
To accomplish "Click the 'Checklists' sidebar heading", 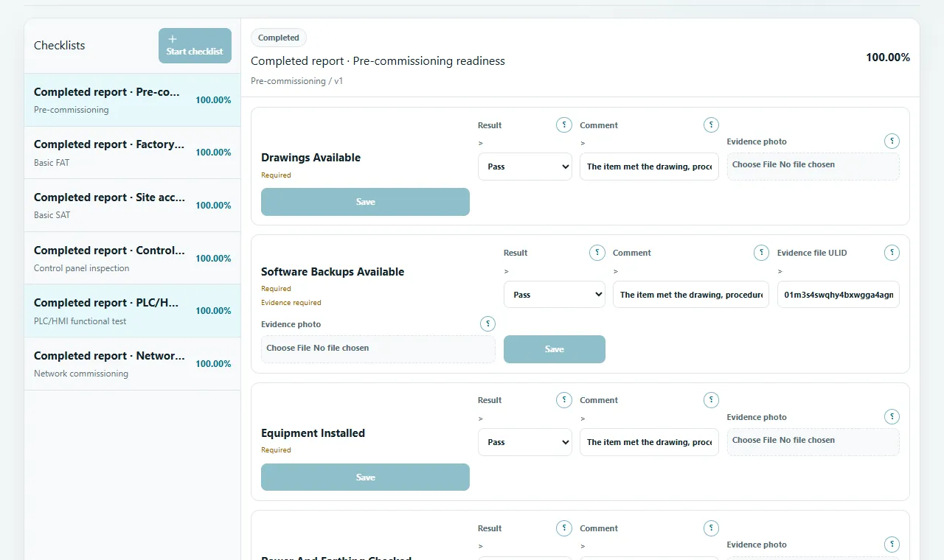I will point(59,46).
